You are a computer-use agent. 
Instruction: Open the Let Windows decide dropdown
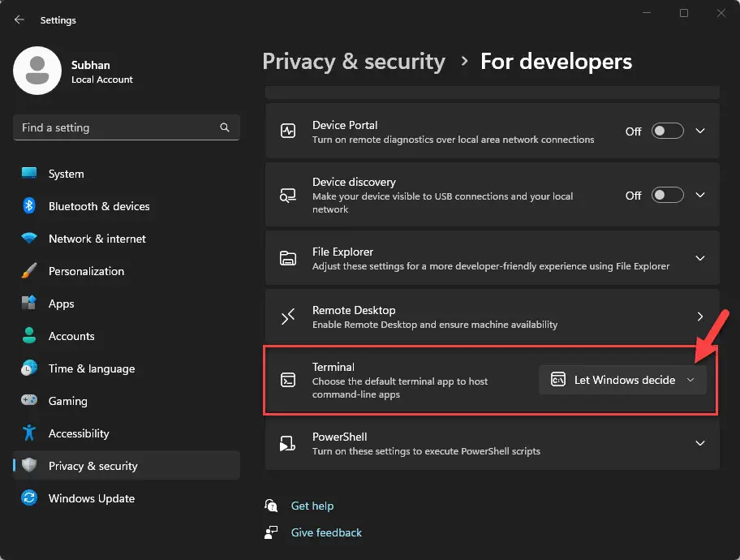(x=622, y=380)
